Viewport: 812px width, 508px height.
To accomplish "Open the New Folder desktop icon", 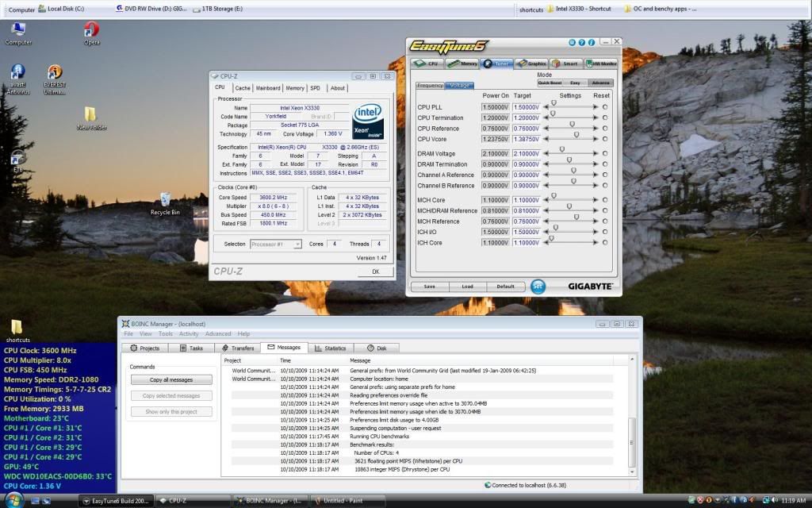I will click(x=91, y=118).
